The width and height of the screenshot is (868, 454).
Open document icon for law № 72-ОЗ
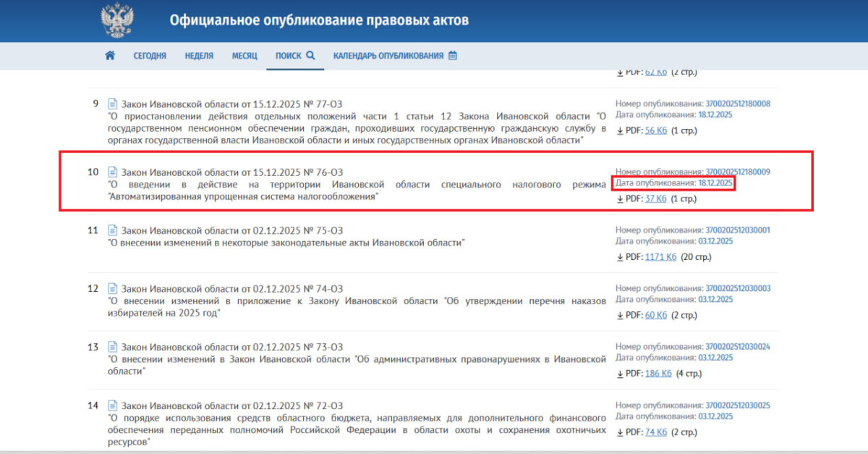112,405
